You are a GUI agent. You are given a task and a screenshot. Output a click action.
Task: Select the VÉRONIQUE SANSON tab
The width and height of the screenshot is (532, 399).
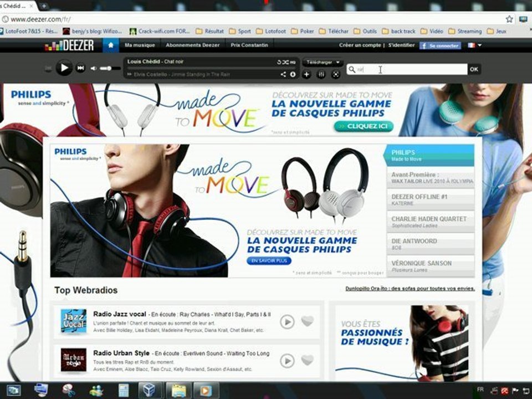click(x=431, y=267)
